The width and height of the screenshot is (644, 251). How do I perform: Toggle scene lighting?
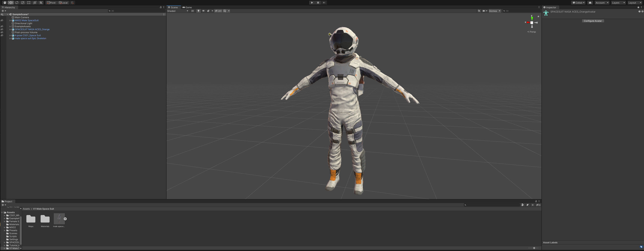coord(199,11)
